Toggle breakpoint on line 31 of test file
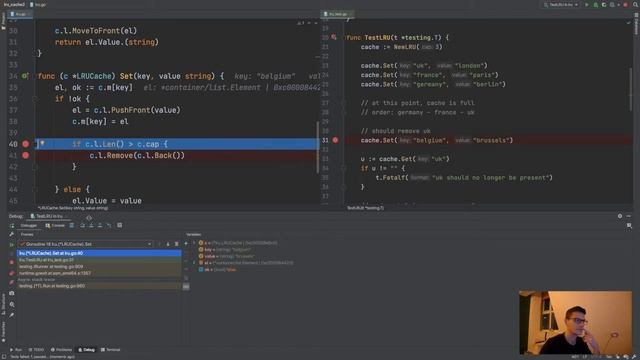This screenshot has height=360, width=640. click(x=335, y=140)
